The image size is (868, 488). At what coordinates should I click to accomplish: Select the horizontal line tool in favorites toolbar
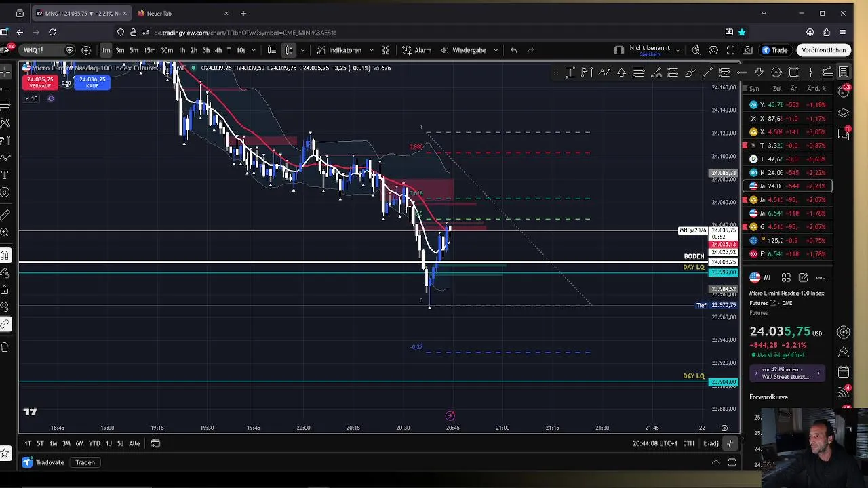tap(742, 73)
